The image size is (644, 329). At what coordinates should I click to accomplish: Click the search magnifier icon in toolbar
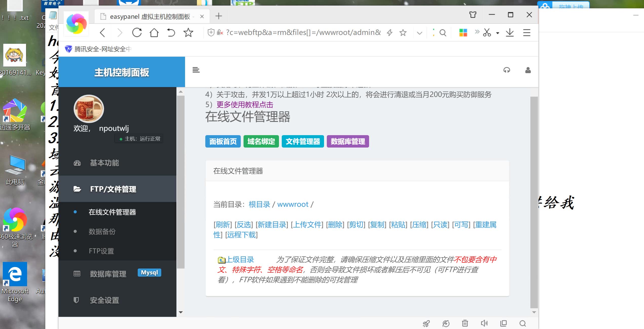[443, 33]
